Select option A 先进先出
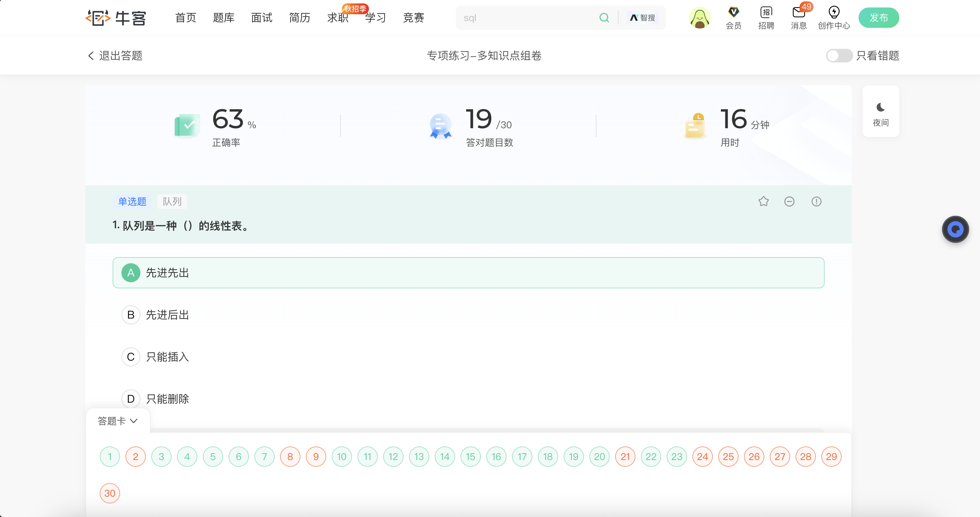Viewport: 980px width, 517px height. pos(468,273)
